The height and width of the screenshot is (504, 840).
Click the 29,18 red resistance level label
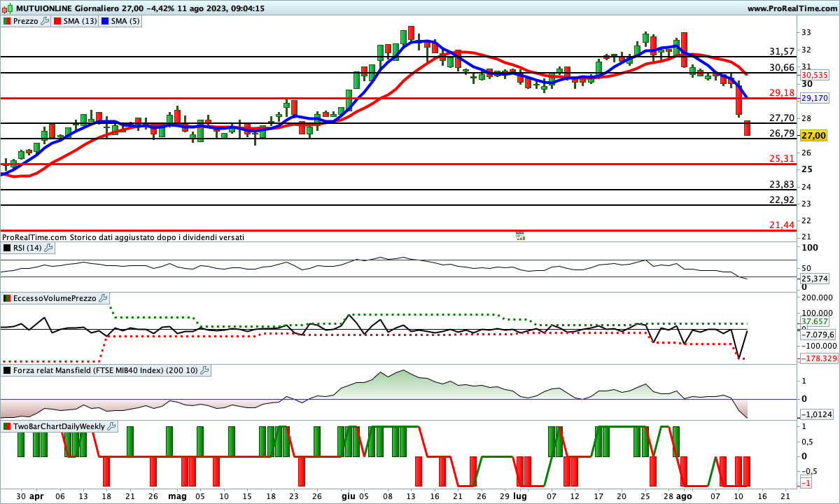coord(781,92)
